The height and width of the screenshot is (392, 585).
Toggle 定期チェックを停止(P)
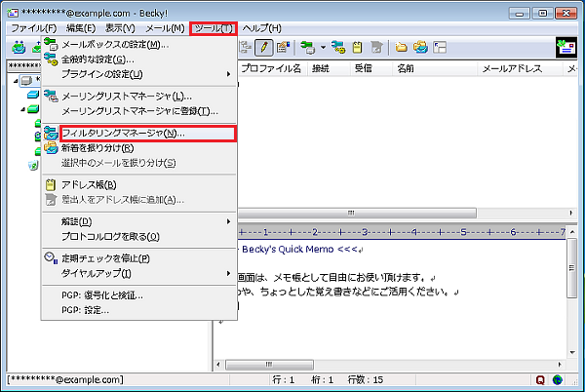pos(139,258)
